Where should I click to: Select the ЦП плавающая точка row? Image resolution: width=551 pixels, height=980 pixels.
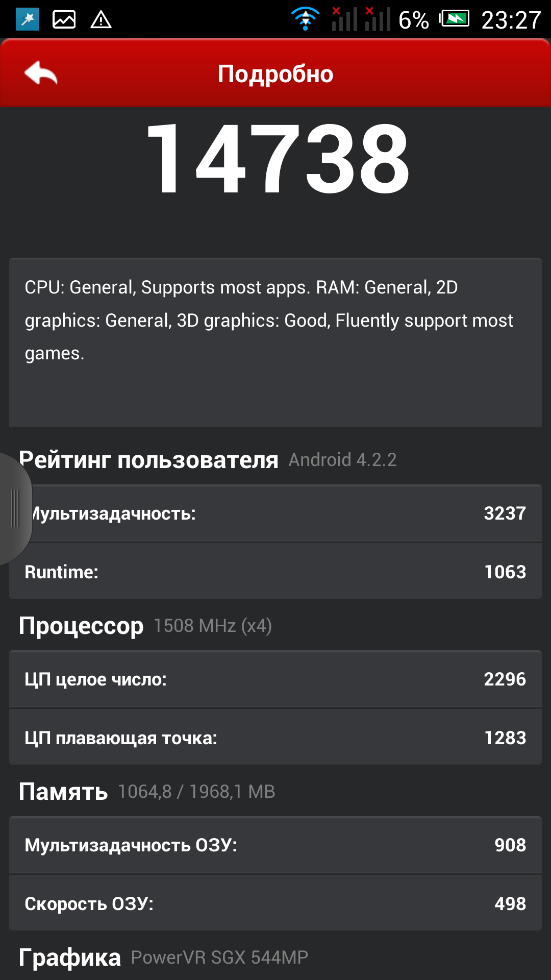275,738
